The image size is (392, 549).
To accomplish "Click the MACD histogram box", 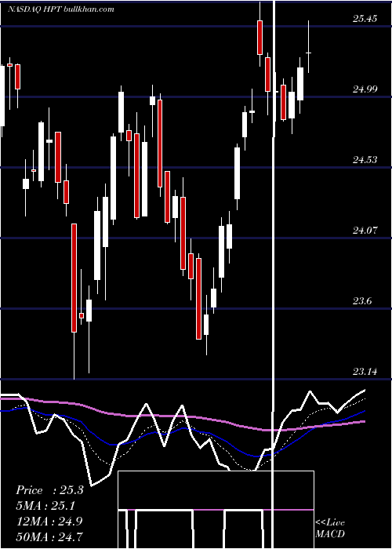I will tap(216, 510).
